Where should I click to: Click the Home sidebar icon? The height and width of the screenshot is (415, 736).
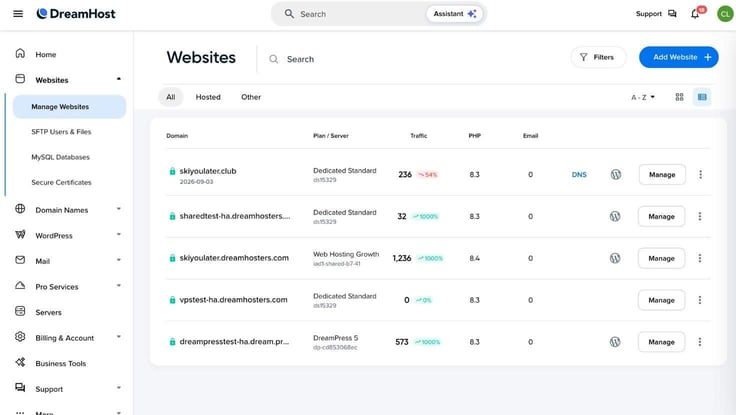[x=20, y=54]
